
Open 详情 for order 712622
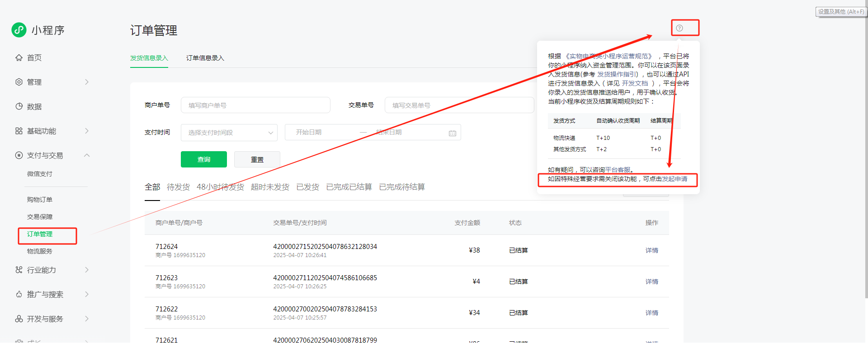tap(652, 313)
